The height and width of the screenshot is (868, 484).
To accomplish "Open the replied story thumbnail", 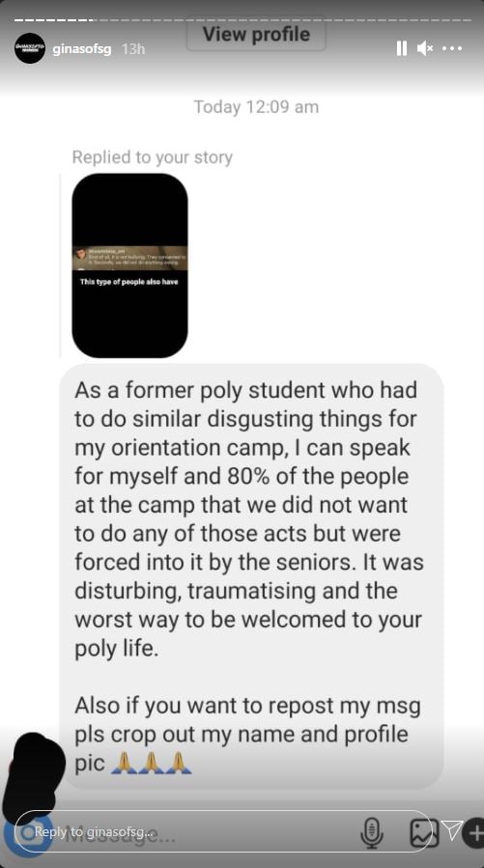I will 129,266.
